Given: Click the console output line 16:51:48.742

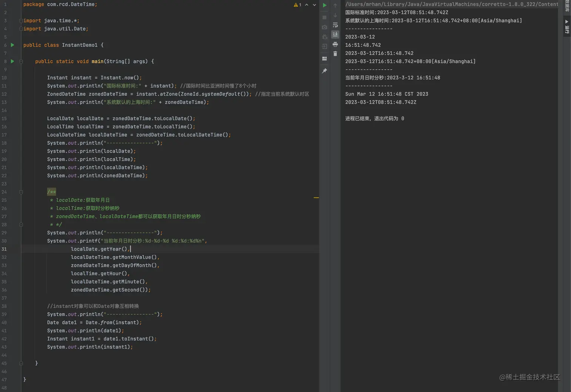Looking at the screenshot, I should click(x=363, y=45).
